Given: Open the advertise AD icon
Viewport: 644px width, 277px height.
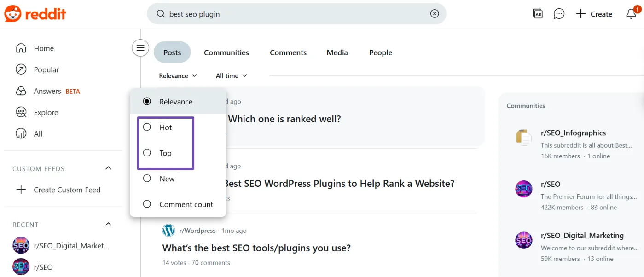Looking at the screenshot, I should click(x=537, y=14).
